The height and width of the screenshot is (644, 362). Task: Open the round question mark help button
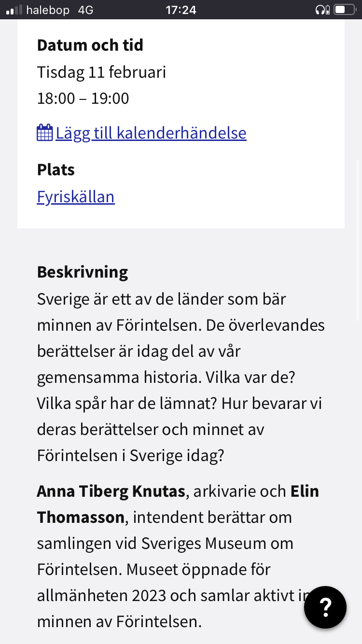coord(325,607)
